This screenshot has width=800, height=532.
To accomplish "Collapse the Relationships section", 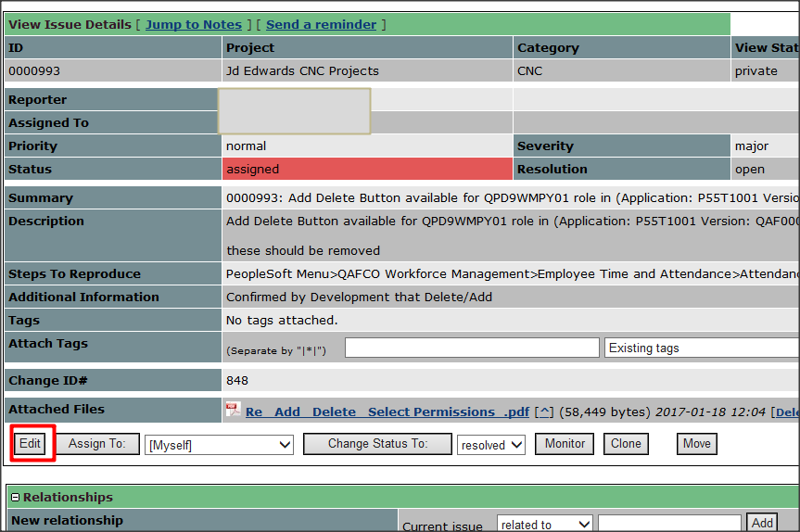I will [15, 498].
